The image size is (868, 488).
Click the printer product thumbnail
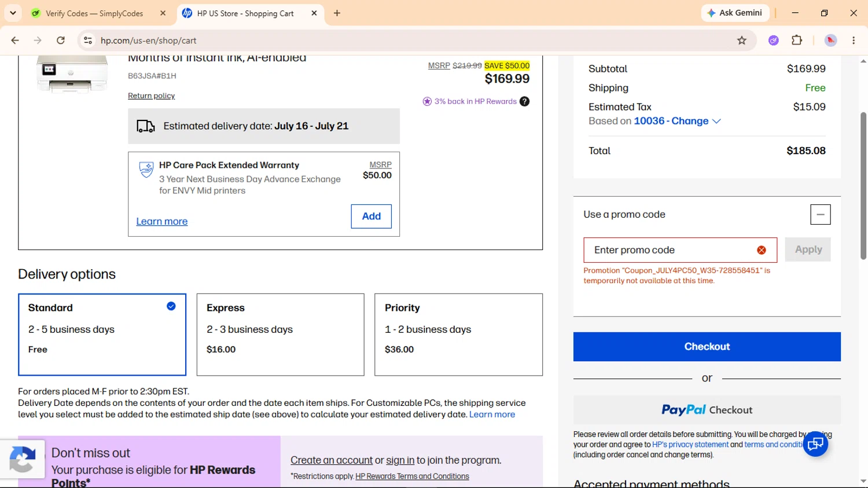[72, 74]
